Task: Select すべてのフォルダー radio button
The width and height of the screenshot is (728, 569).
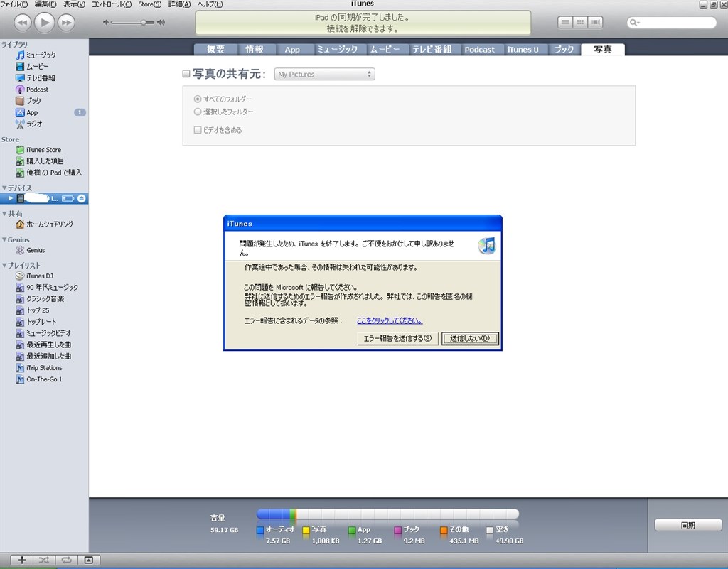Action: [x=198, y=99]
